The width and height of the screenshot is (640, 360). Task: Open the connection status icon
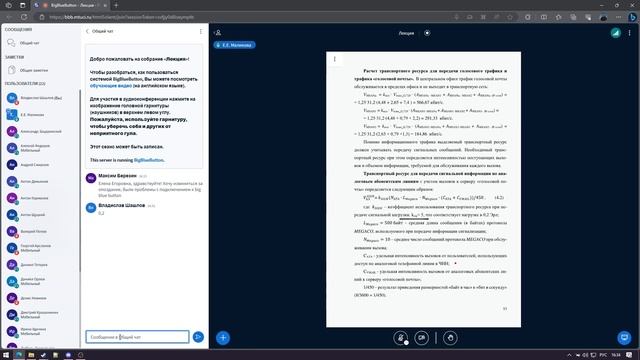[616, 33]
